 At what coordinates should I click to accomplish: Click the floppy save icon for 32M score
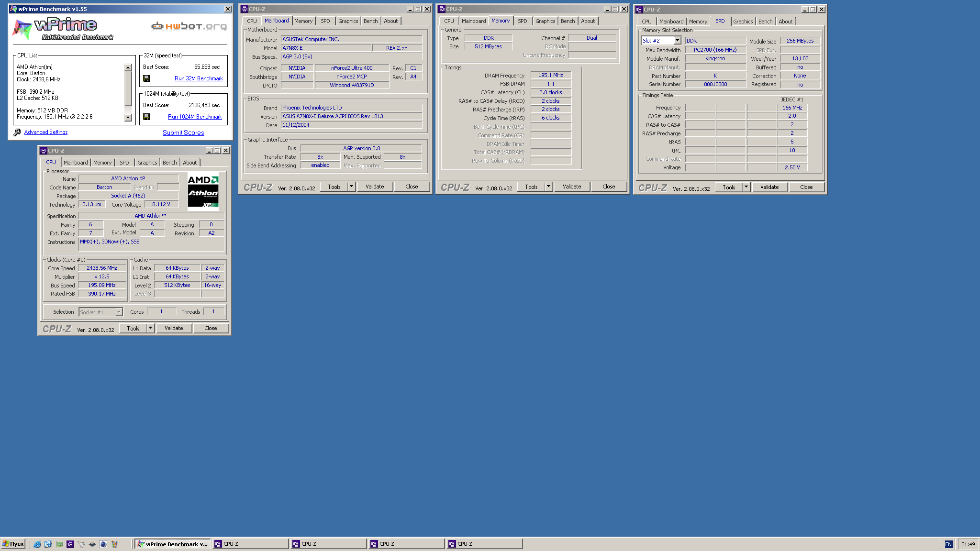coord(146,78)
